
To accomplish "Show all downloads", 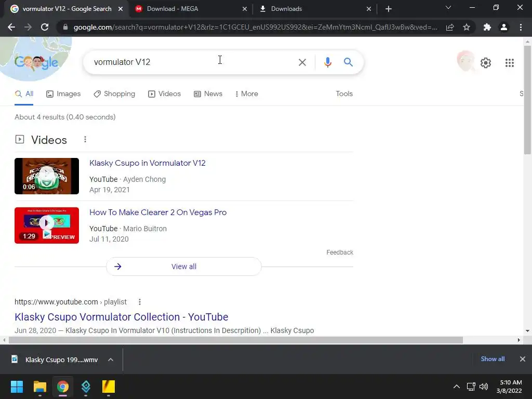I will [x=493, y=359].
